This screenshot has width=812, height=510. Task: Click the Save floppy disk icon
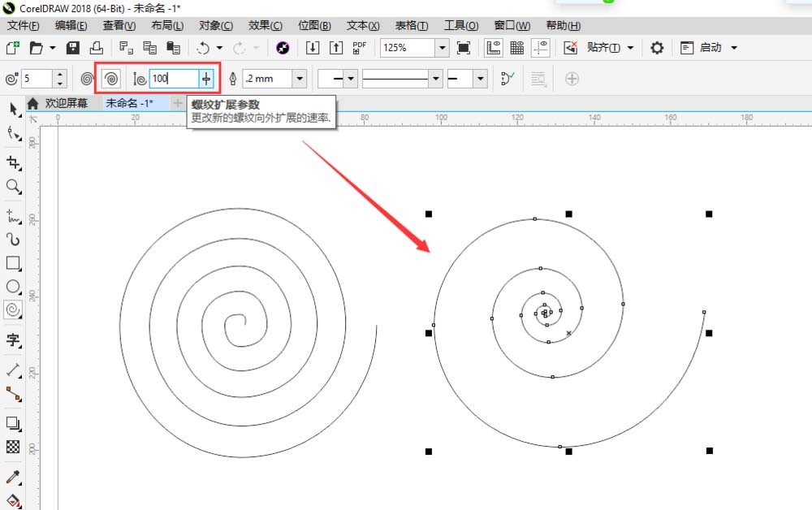point(73,48)
